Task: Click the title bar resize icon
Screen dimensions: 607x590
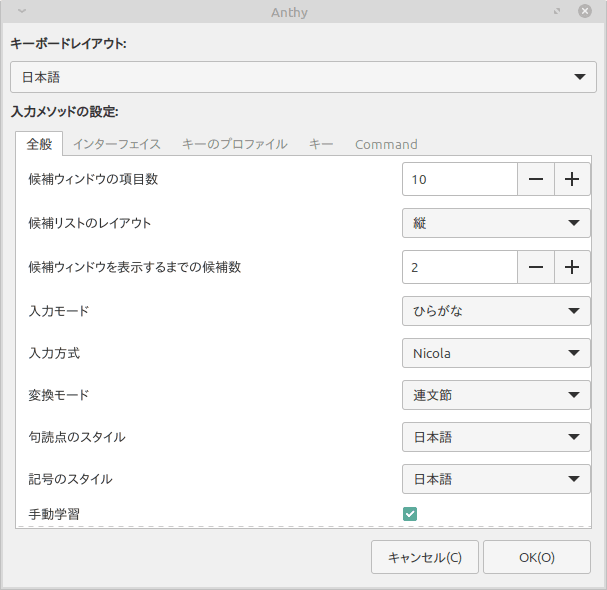Action: click(x=557, y=11)
